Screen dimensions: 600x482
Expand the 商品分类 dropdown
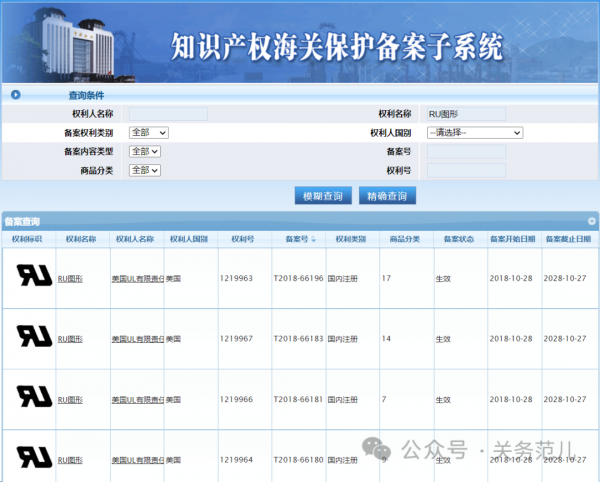tap(144, 170)
